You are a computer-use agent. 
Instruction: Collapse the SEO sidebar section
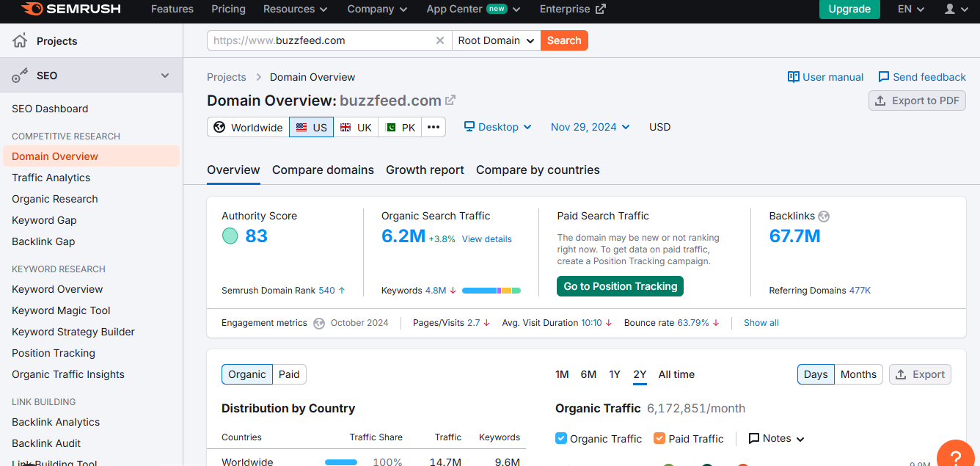[165, 76]
